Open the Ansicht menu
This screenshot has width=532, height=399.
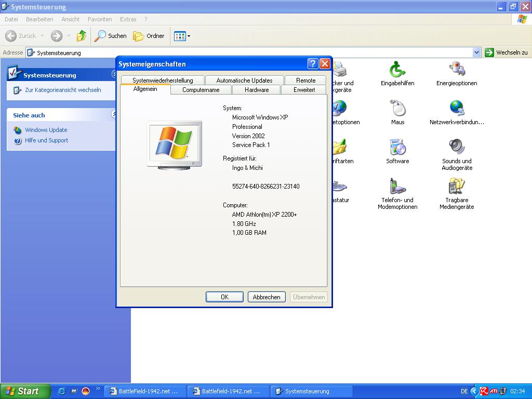pyautogui.click(x=71, y=19)
